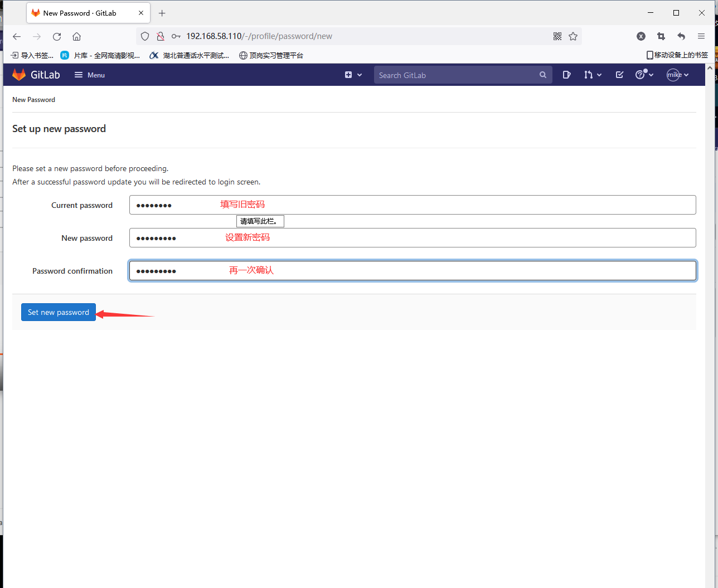Click the saved password key icon
718x588 pixels.
point(176,36)
